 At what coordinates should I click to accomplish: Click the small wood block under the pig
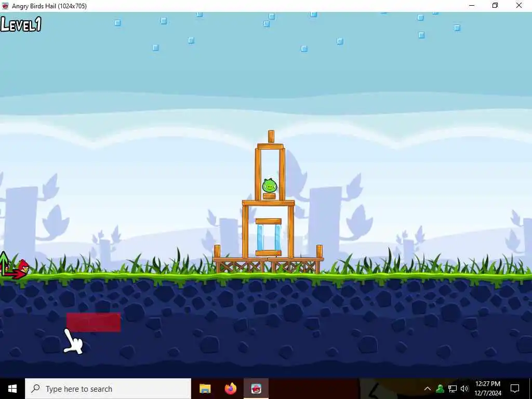(x=269, y=196)
